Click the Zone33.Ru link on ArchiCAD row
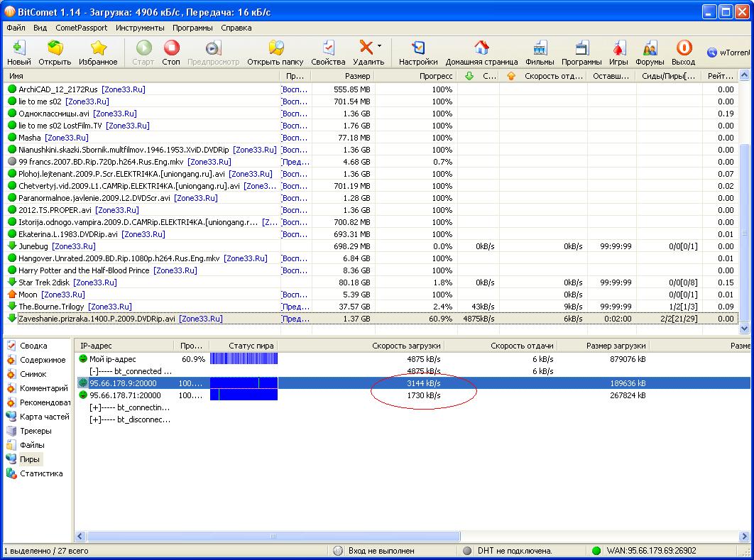This screenshot has height=560, width=754. click(123, 89)
